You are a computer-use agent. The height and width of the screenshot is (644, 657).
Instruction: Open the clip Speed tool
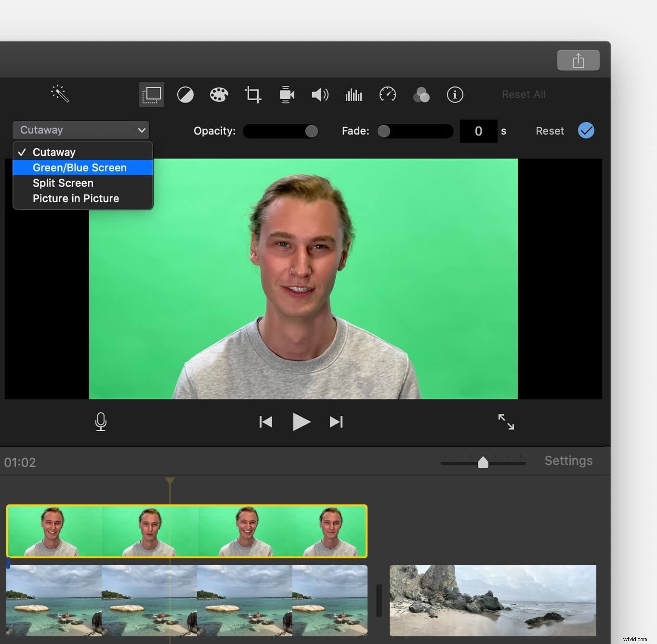[387, 95]
